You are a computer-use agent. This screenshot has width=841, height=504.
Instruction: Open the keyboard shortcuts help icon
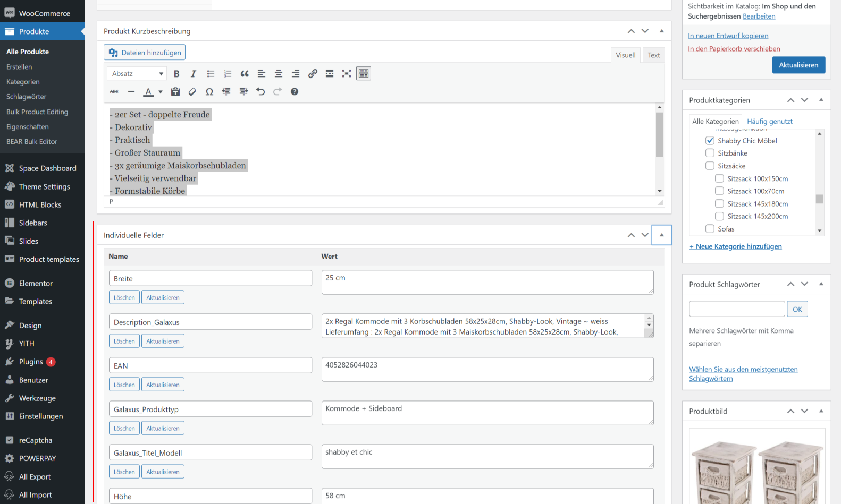click(x=295, y=92)
